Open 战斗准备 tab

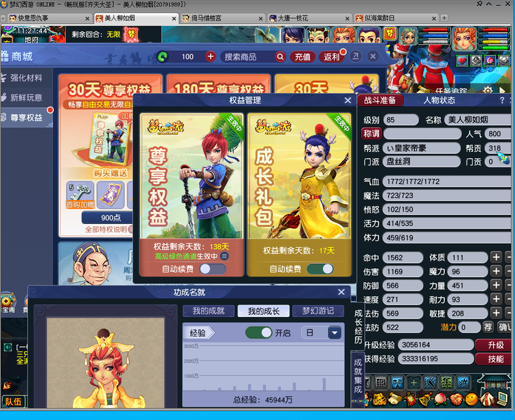[x=380, y=100]
